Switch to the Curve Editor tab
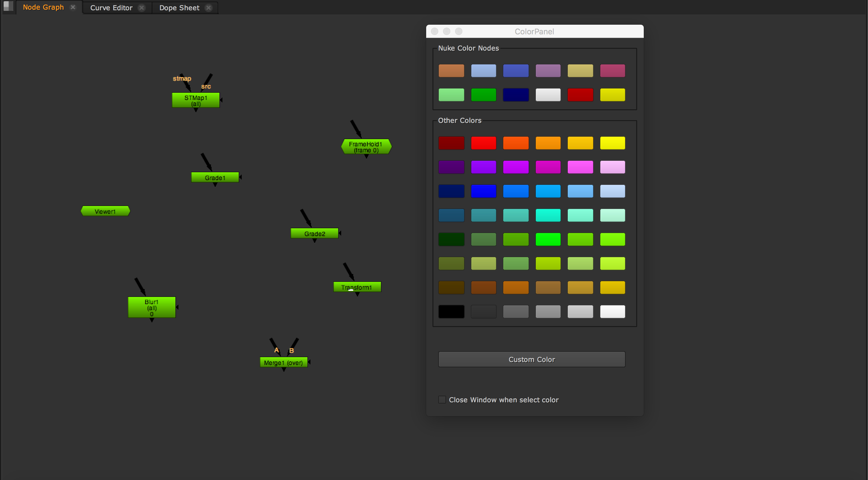The width and height of the screenshot is (868, 480). coord(111,8)
